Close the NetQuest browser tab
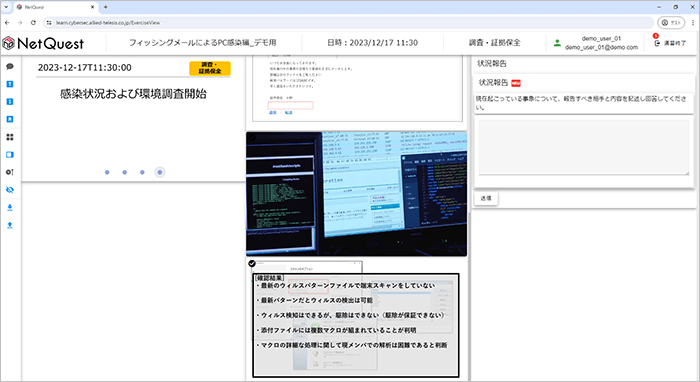 click(92, 7)
